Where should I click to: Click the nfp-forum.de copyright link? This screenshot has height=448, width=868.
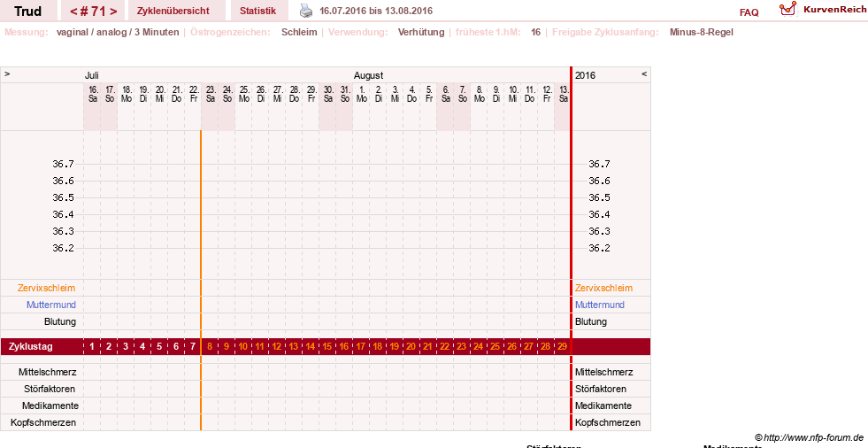tap(809, 437)
